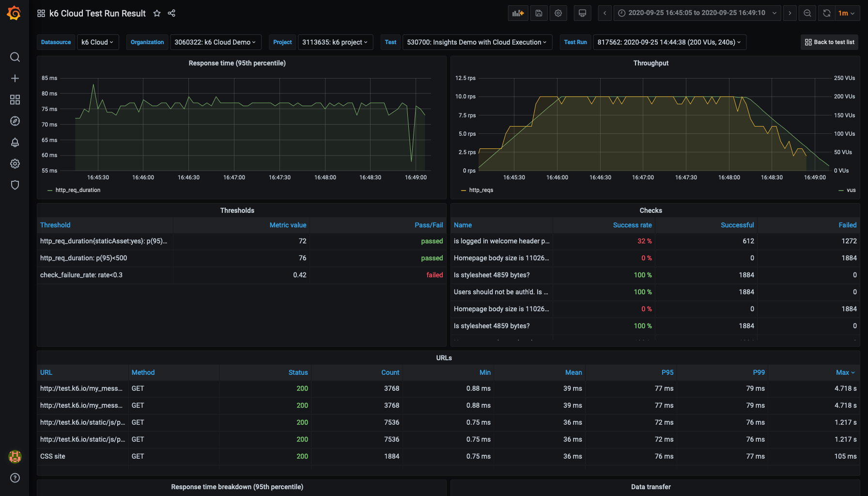The image size is (868, 496).
Task: Select the CSS site URL row
Action: tap(449, 456)
